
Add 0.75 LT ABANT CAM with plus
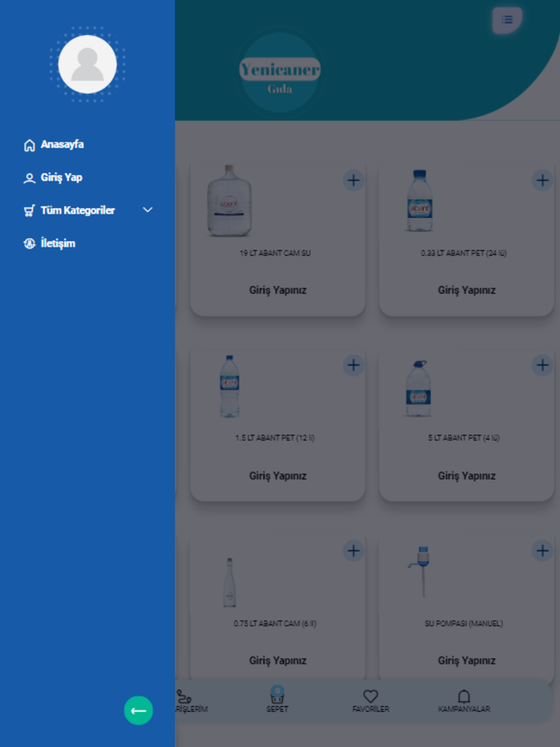[353, 550]
